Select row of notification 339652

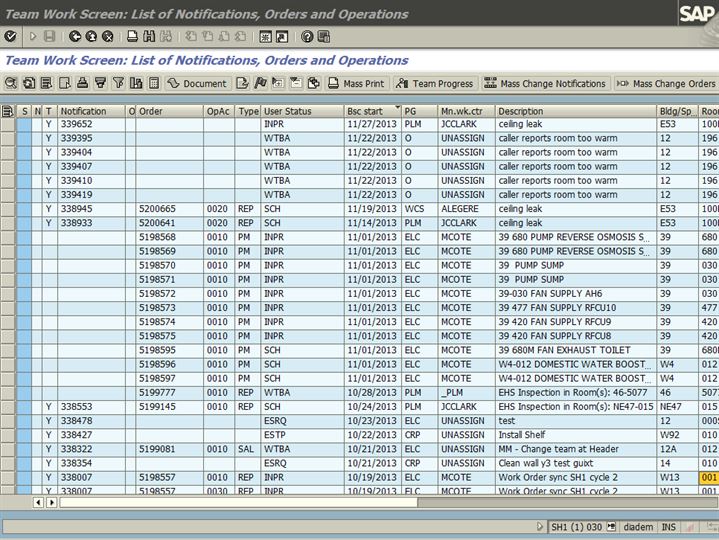pos(8,124)
